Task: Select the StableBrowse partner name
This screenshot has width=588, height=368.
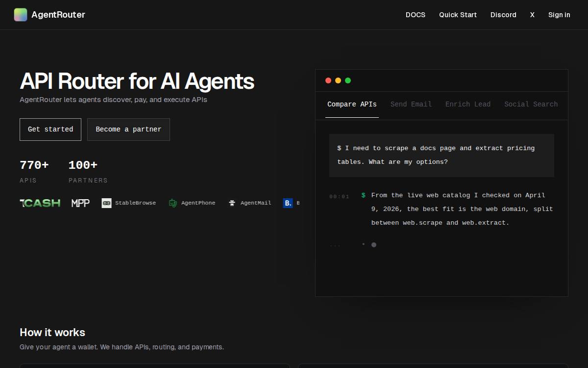Action: pyautogui.click(x=135, y=203)
